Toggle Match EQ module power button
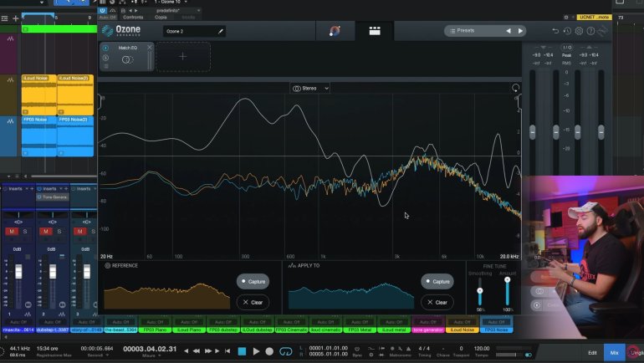Image resolution: width=644 pixels, height=363 pixels. point(105,48)
